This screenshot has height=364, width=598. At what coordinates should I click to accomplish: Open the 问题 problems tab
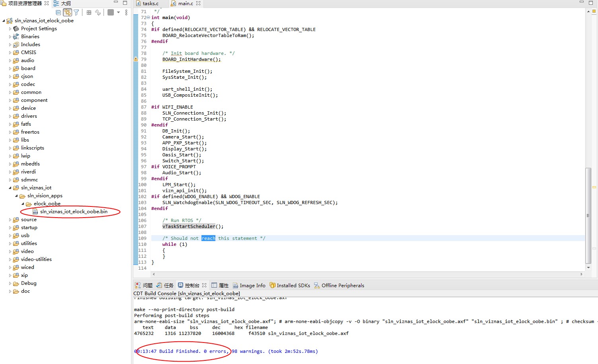[x=144, y=285]
